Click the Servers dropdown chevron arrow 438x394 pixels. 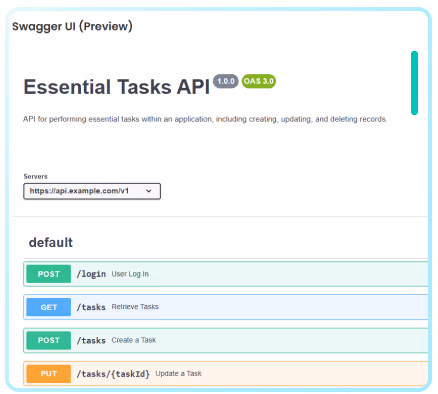point(149,191)
